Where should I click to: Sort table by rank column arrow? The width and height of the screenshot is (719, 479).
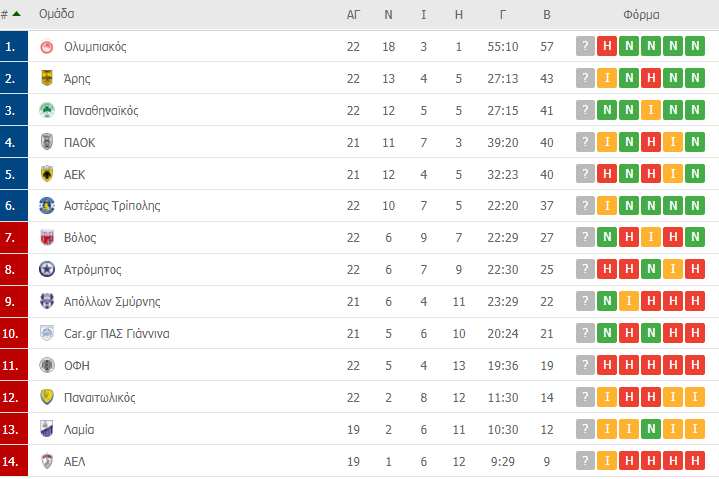click(16, 15)
